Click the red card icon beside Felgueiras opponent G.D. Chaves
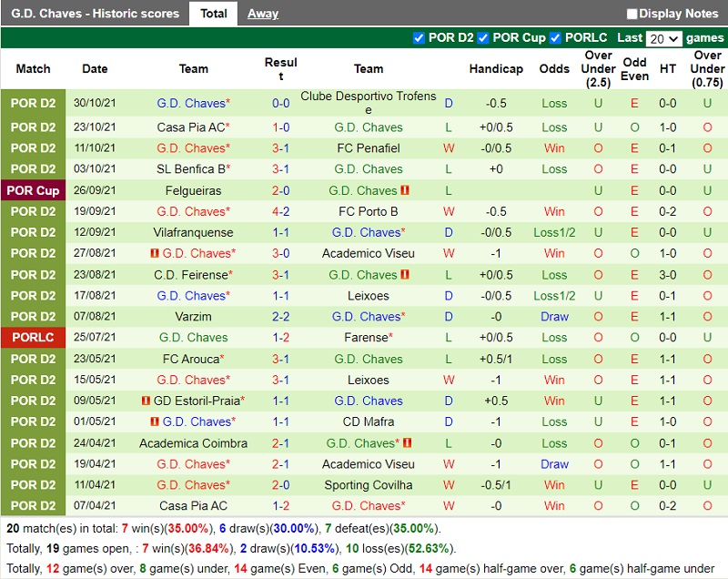The width and height of the screenshot is (728, 579). (405, 190)
